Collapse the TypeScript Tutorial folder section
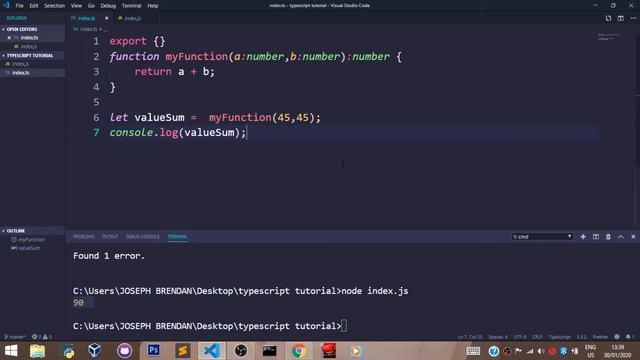The image size is (640, 360). [30, 56]
